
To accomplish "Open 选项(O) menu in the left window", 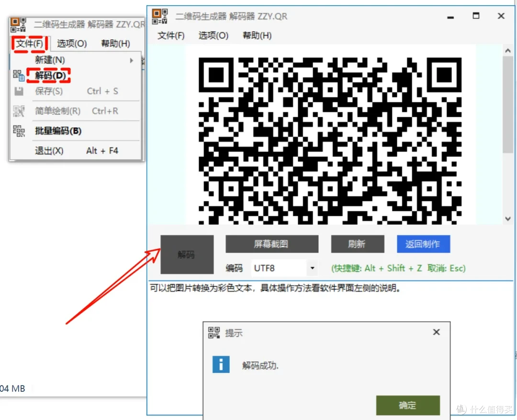I will click(x=72, y=44).
